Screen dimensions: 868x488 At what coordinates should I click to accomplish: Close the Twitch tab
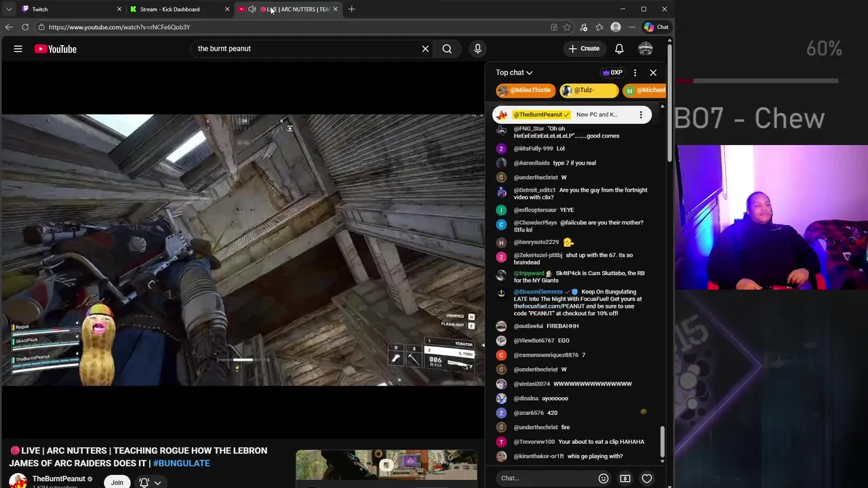click(x=119, y=9)
